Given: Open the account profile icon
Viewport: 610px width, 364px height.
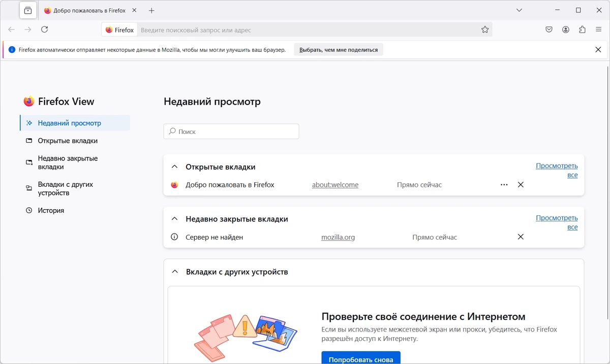Looking at the screenshot, I should coord(566,30).
